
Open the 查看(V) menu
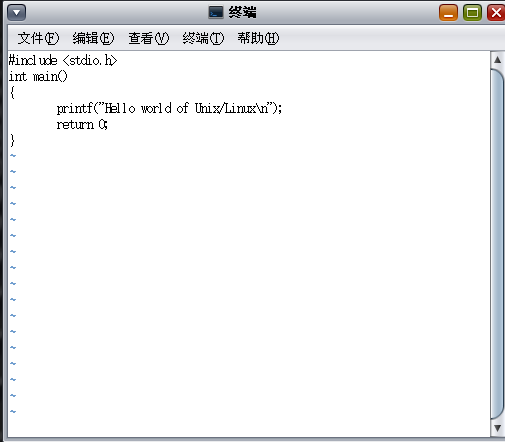pos(149,38)
